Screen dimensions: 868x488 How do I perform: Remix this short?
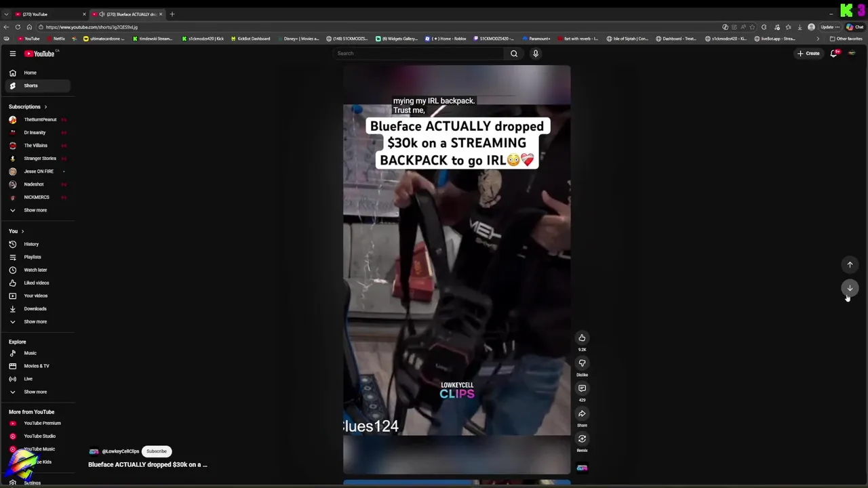(x=582, y=439)
